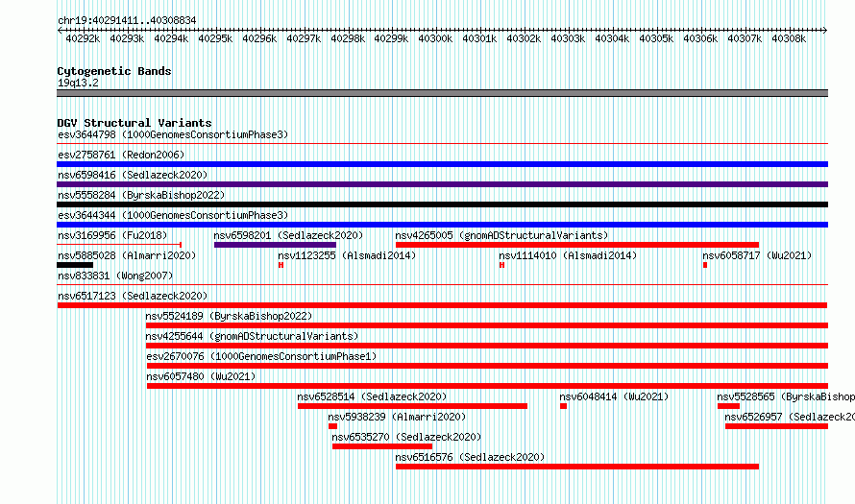Open nsv833831 (Wong2007) label
855x504 pixels.
115,276
